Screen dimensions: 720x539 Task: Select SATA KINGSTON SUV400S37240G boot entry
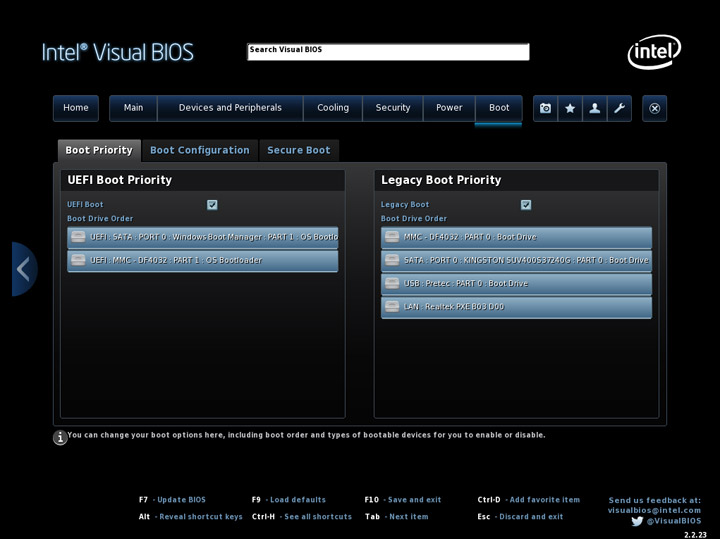(516, 260)
